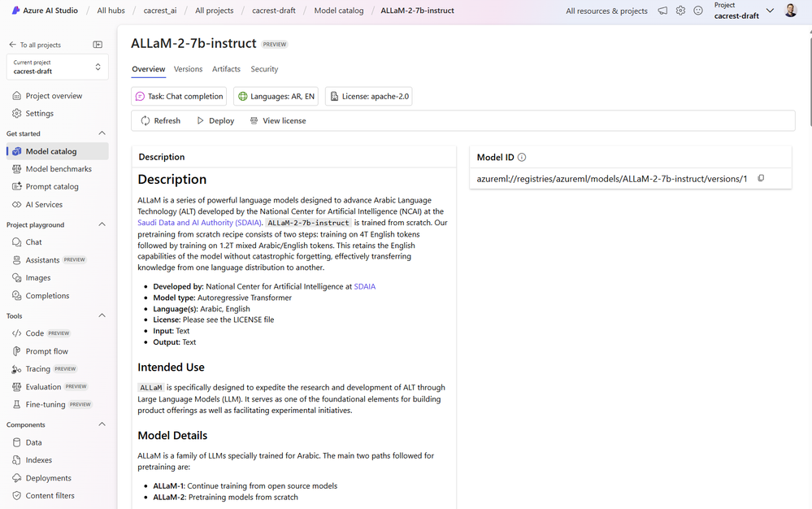Go to All hubs breadcrumb
The height and width of the screenshot is (509, 812).
111,11
